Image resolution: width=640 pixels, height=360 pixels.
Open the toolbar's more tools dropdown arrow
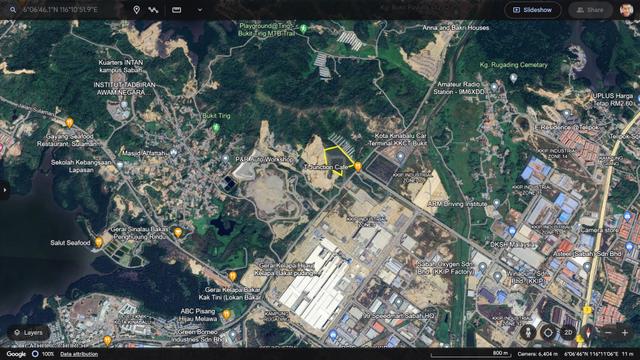point(200,9)
